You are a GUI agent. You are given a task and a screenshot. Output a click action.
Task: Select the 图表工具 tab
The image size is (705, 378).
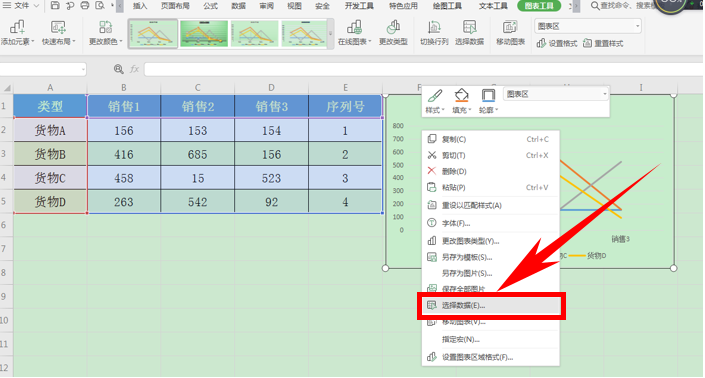[x=539, y=6]
